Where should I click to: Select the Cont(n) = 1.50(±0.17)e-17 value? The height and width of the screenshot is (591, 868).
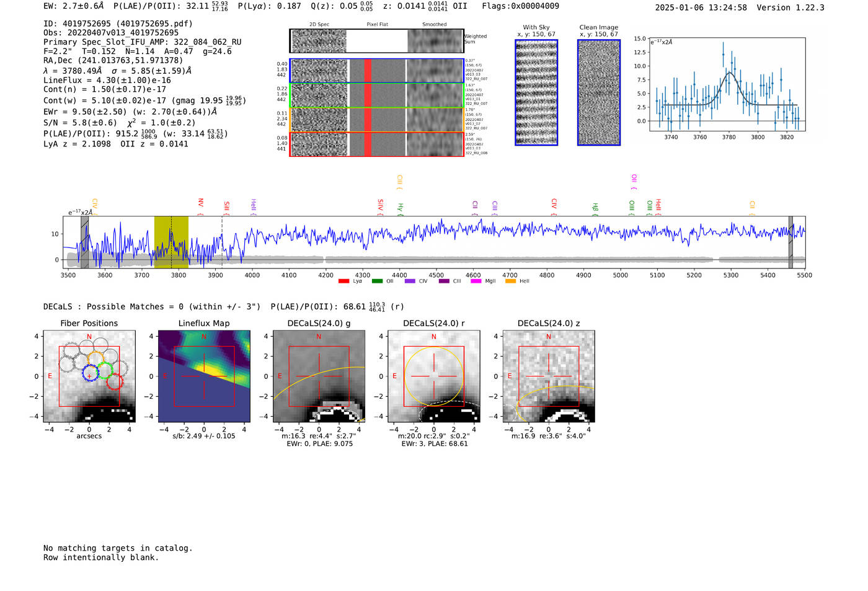point(105,89)
